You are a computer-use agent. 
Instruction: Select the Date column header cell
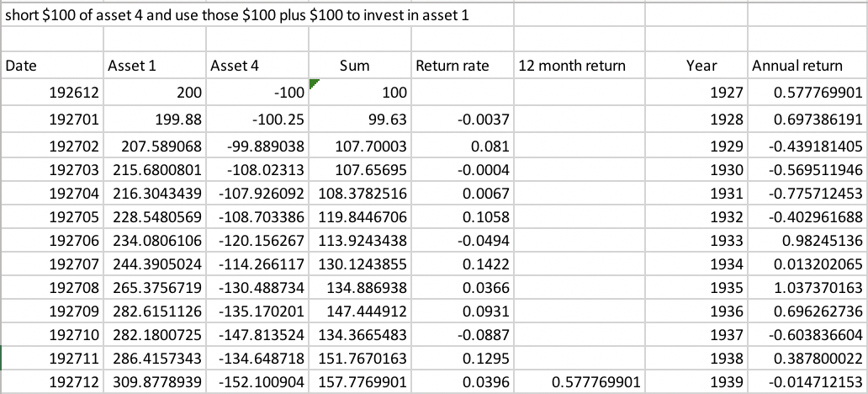pyautogui.click(x=51, y=66)
